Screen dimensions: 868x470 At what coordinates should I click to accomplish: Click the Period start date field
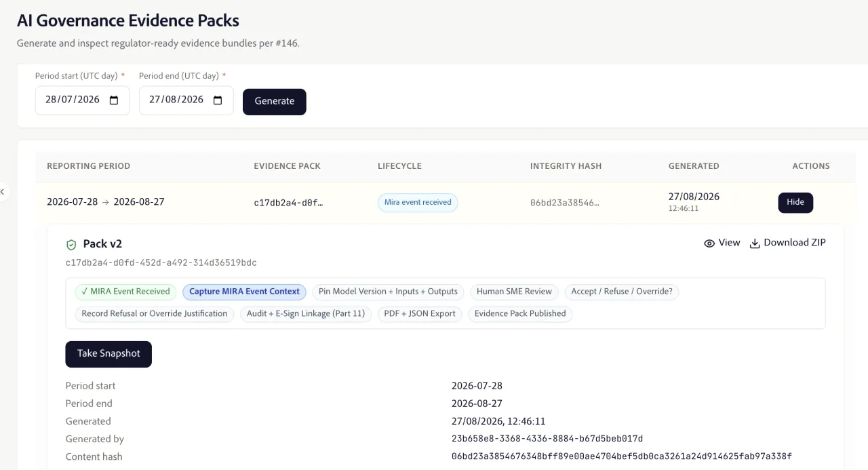coord(82,100)
